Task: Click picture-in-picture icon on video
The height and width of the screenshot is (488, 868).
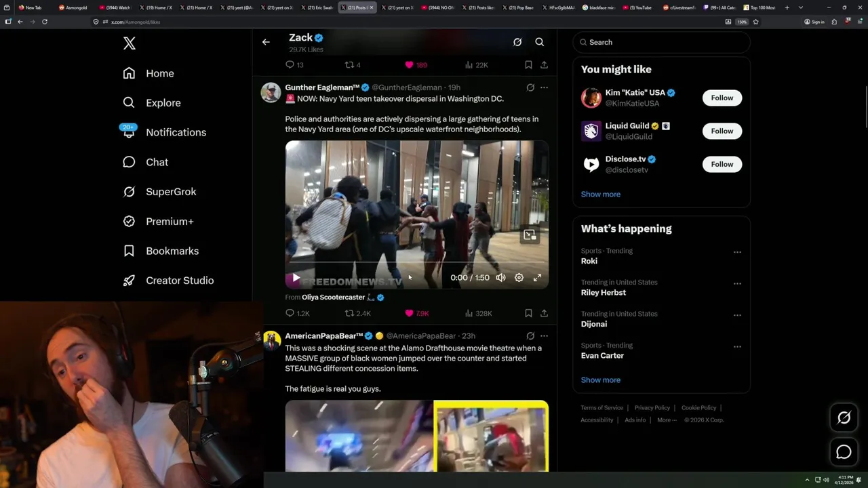Action: [x=530, y=235]
